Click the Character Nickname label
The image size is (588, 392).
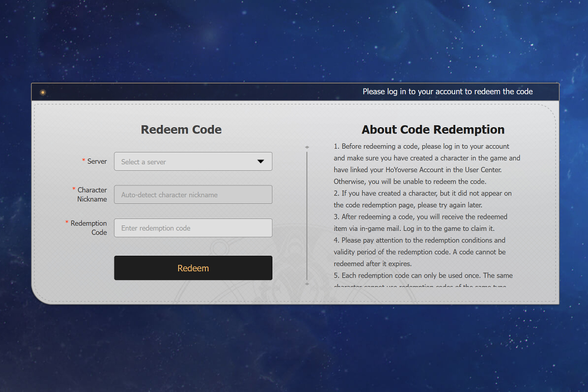[x=92, y=195]
